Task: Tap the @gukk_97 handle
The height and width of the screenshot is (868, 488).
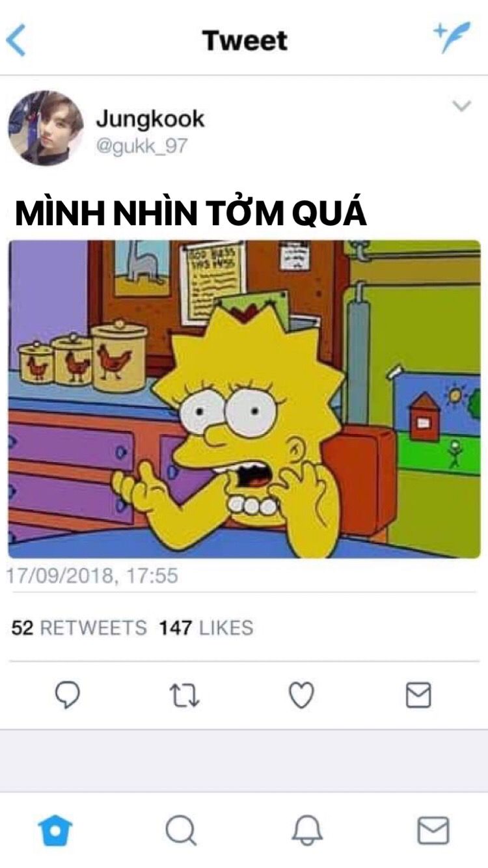Action: [142, 146]
